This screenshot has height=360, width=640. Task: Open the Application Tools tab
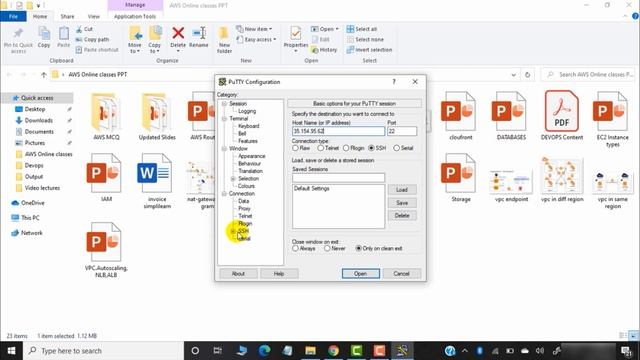(x=135, y=16)
